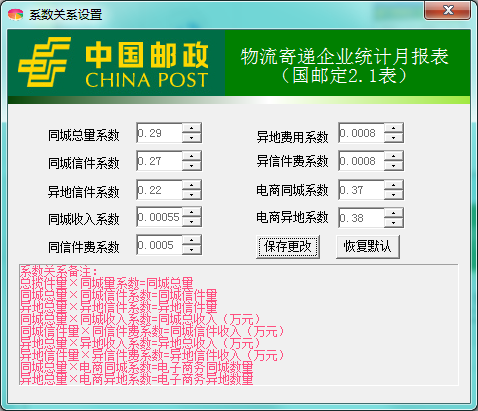Increase 异地信件系数 with the up spinner arrow
478x411 pixels.
192,185
